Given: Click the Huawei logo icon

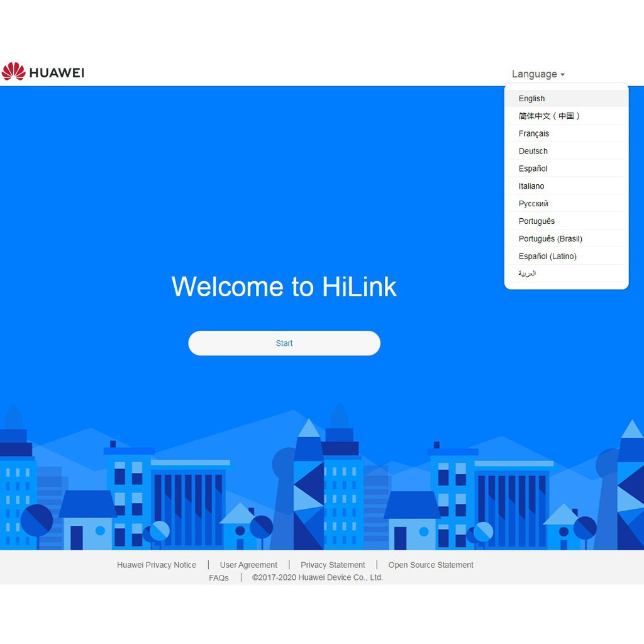Looking at the screenshot, I should (x=14, y=72).
